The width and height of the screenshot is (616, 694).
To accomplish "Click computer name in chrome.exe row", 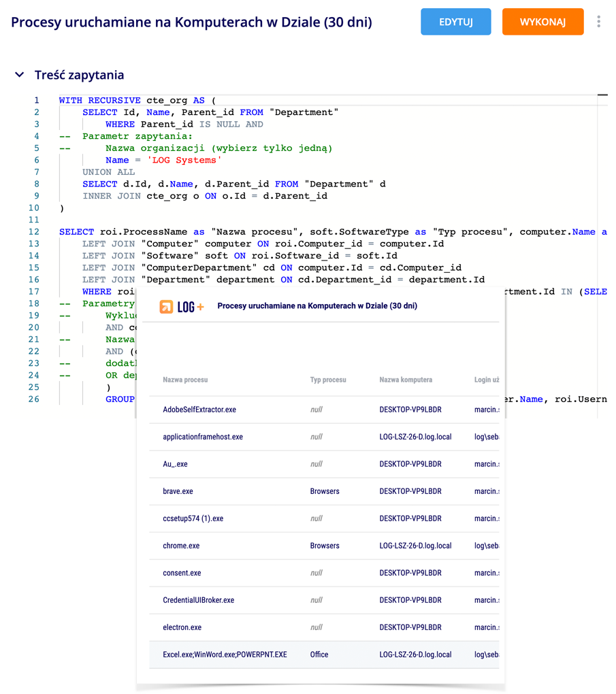I will pyautogui.click(x=415, y=546).
